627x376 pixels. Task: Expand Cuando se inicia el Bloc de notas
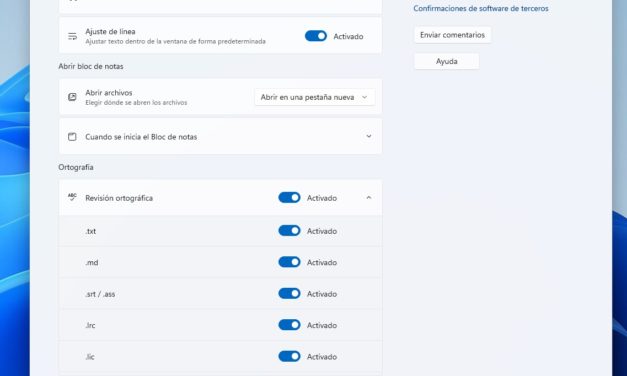tap(220, 136)
